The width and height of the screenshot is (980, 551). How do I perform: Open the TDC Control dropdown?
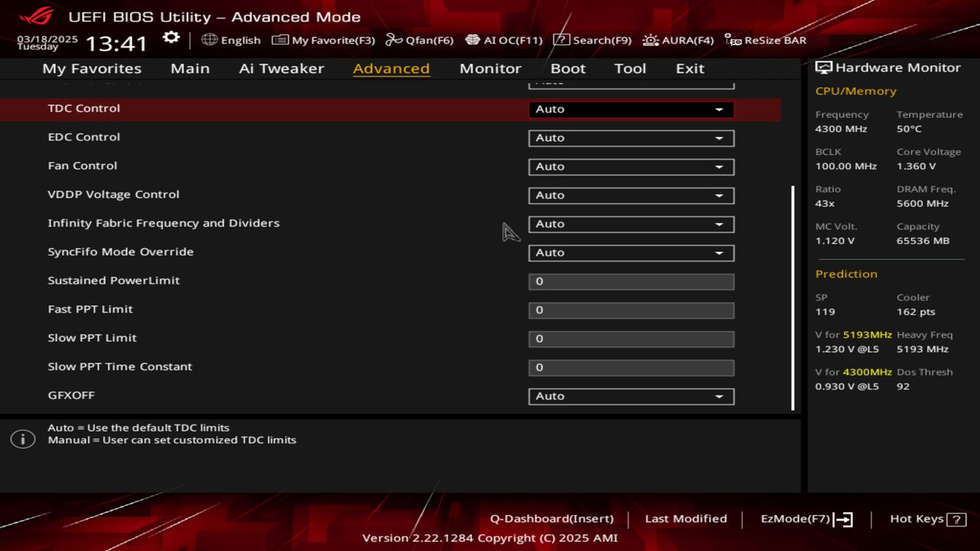[x=631, y=109]
